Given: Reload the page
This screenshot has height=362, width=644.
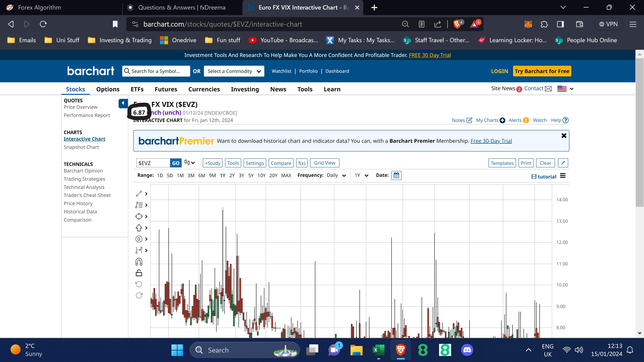Looking at the screenshot, I should pos(43,24).
